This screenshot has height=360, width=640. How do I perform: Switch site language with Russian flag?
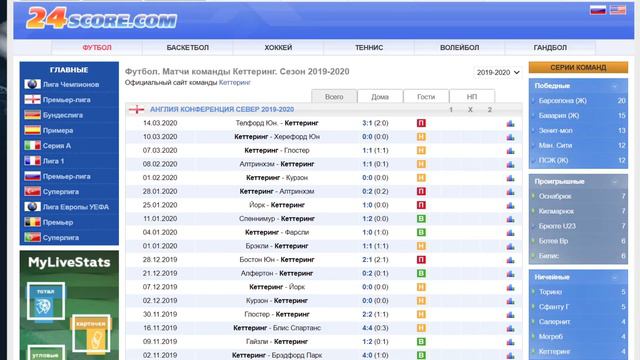pyautogui.click(x=598, y=10)
